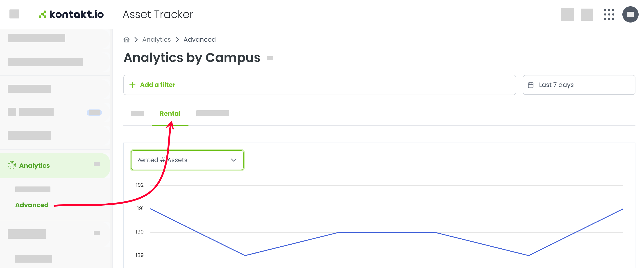Click the filter bar input area
This screenshot has width=644, height=268.
pos(320,85)
